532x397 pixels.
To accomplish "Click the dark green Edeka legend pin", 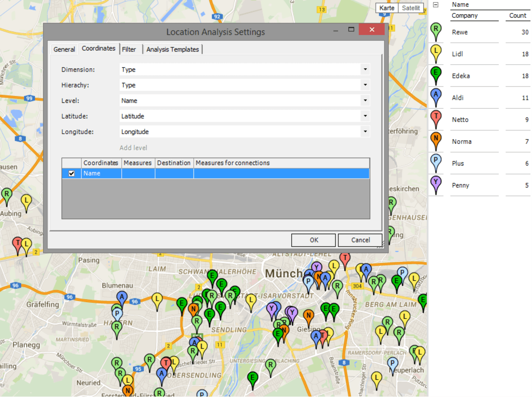I will click(436, 73).
